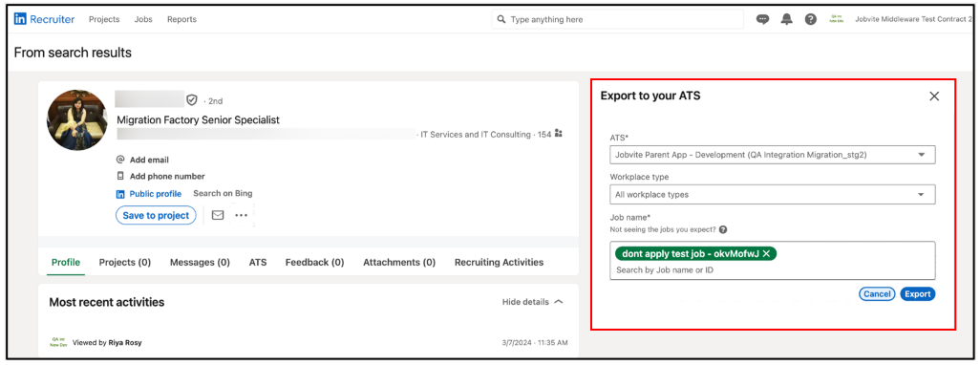Switch to the Recruiting Activities tab
The width and height of the screenshot is (980, 365).
(x=499, y=263)
